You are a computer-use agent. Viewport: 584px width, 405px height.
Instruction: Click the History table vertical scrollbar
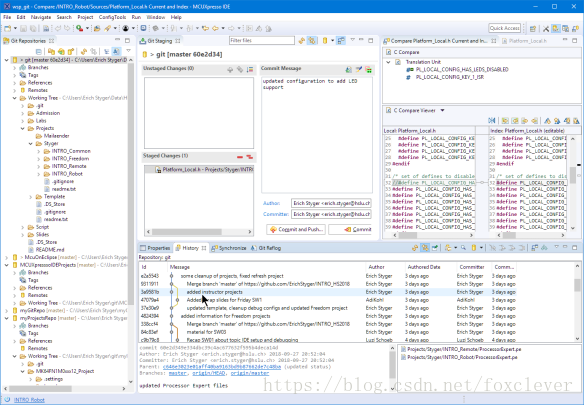577,302
